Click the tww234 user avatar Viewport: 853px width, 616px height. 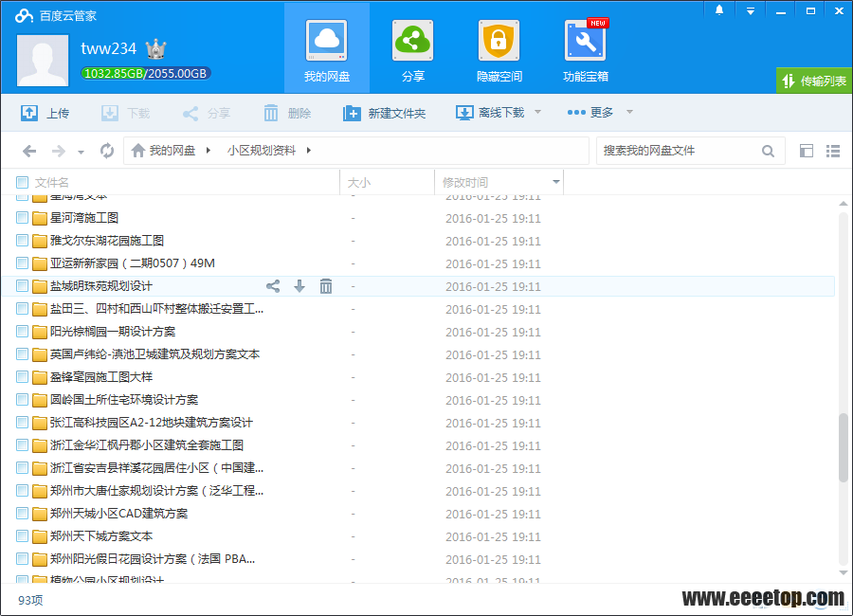(x=43, y=61)
